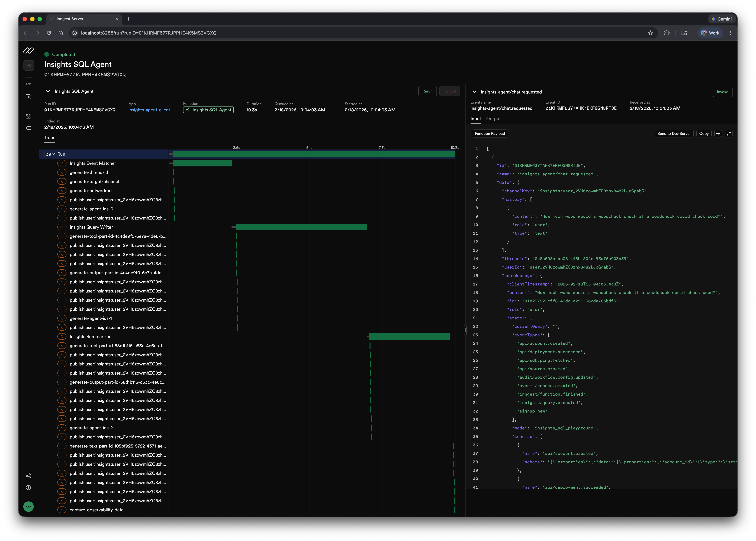This screenshot has width=756, height=541.
Task: Select the Trace tab
Action: click(50, 138)
